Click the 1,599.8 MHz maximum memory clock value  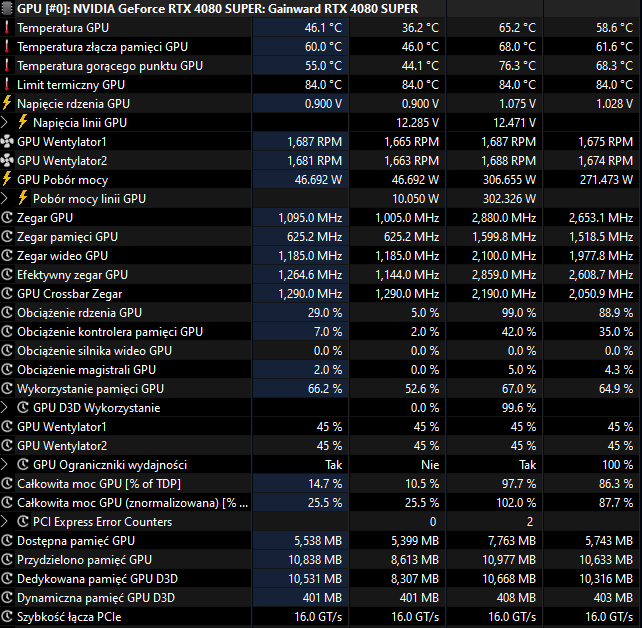coord(504,237)
